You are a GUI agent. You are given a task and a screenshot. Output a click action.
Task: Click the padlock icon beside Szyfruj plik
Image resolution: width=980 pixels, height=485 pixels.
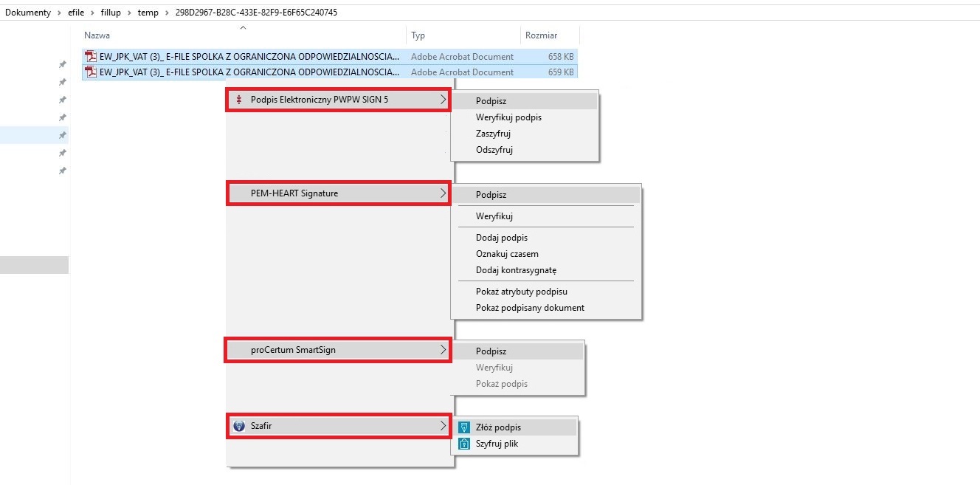click(464, 444)
